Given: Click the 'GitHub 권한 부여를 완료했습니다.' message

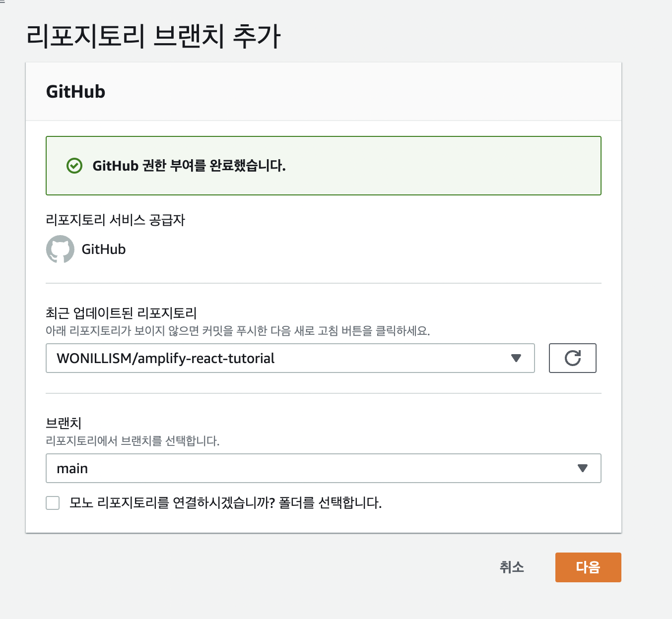Looking at the screenshot, I should (189, 166).
